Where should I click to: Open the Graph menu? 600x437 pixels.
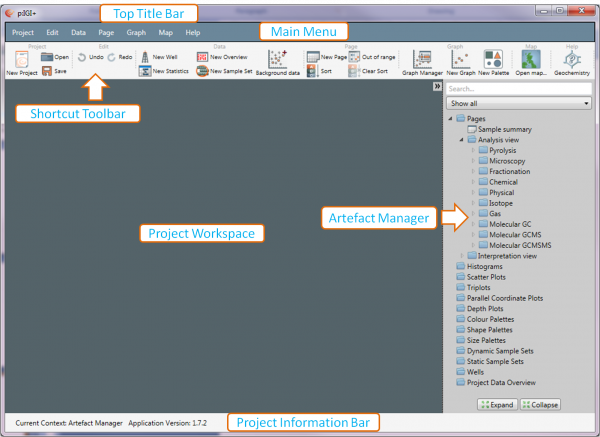point(136,32)
